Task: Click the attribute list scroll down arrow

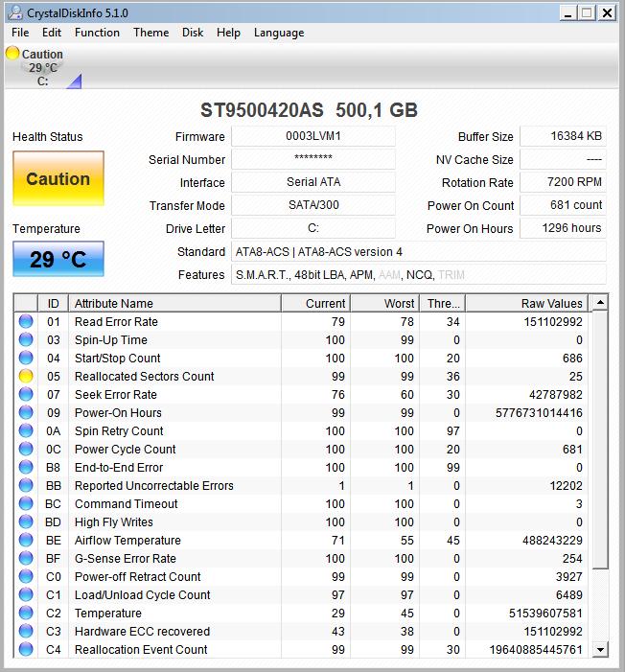Action: (x=600, y=649)
